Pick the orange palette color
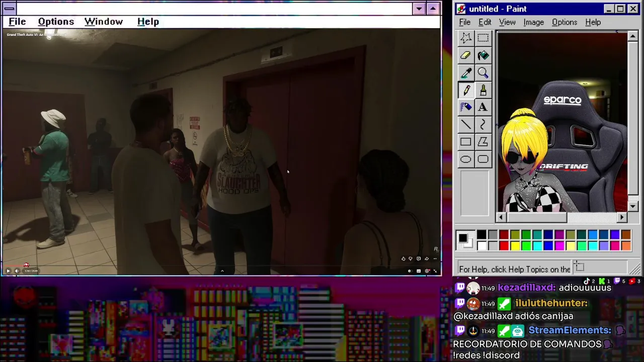The height and width of the screenshot is (362, 644). pyautogui.click(x=626, y=246)
